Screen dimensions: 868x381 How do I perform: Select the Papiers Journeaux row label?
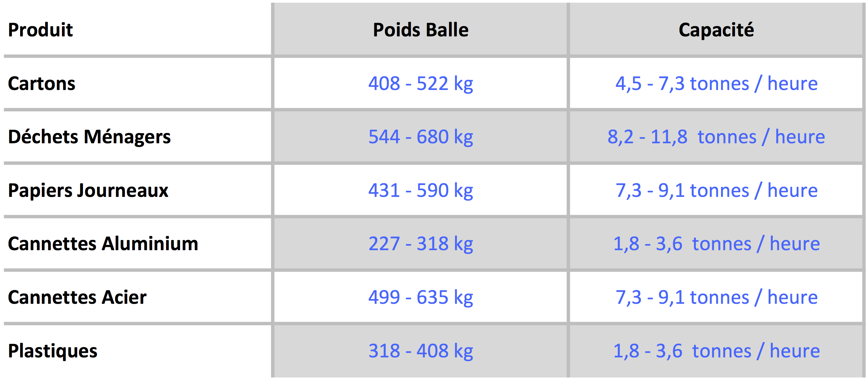88,190
